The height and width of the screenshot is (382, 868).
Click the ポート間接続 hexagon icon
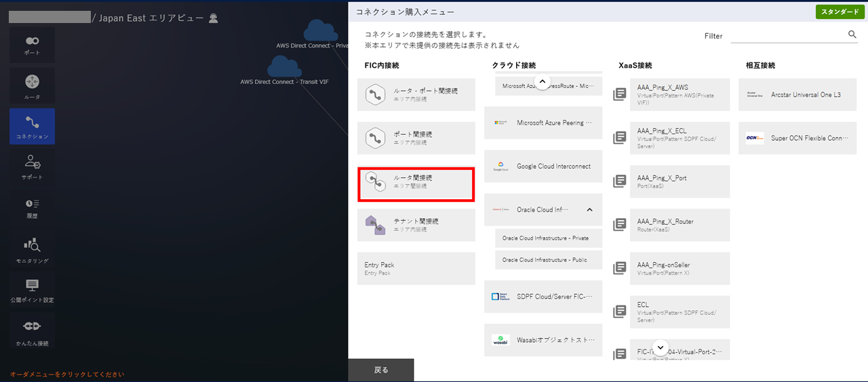coord(375,138)
